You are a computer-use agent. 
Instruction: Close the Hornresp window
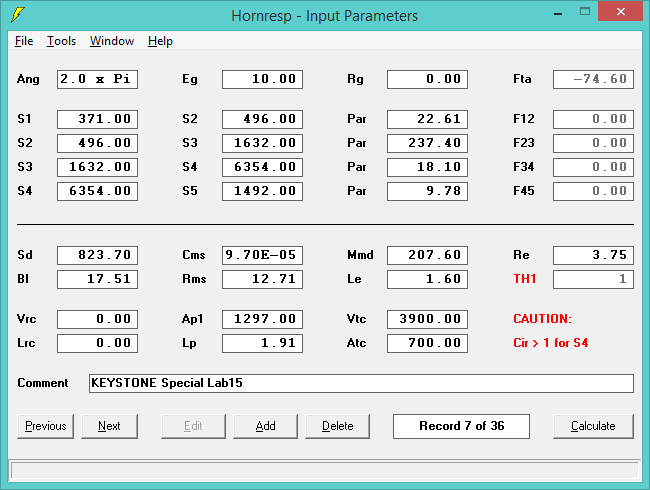click(x=620, y=12)
